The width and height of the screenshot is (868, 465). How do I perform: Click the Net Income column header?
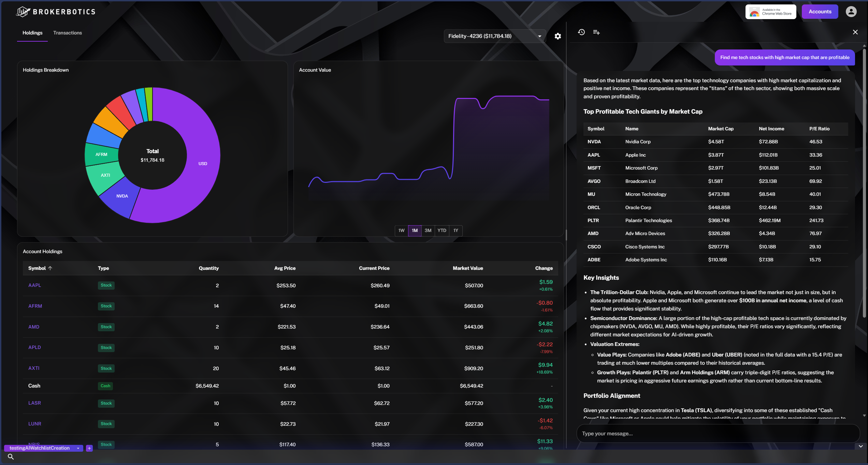[x=771, y=129]
